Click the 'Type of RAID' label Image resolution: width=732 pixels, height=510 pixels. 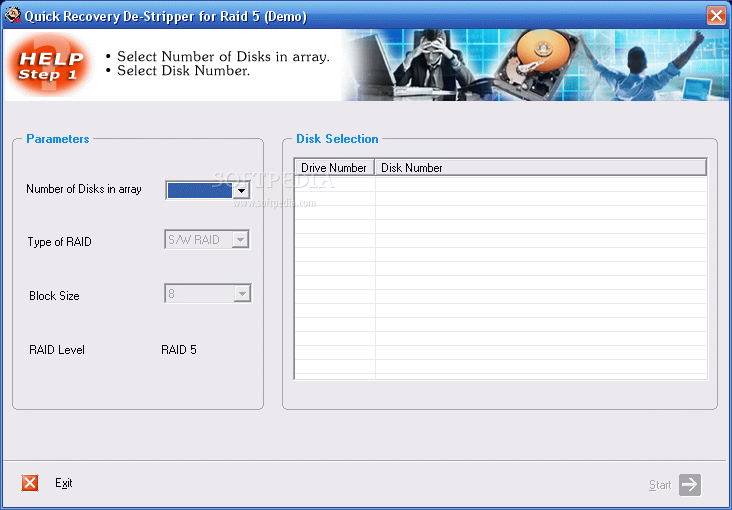(x=59, y=242)
